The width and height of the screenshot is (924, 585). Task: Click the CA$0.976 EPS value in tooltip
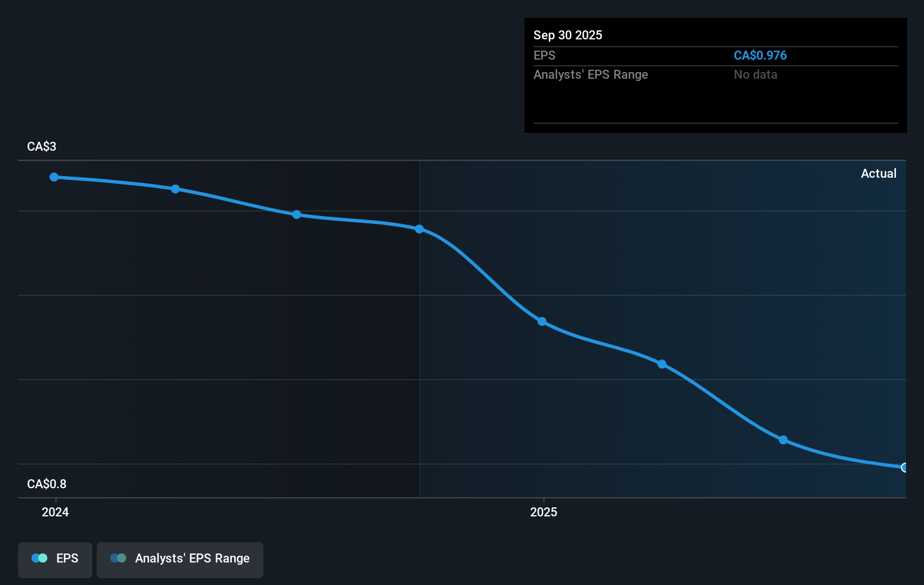[760, 56]
